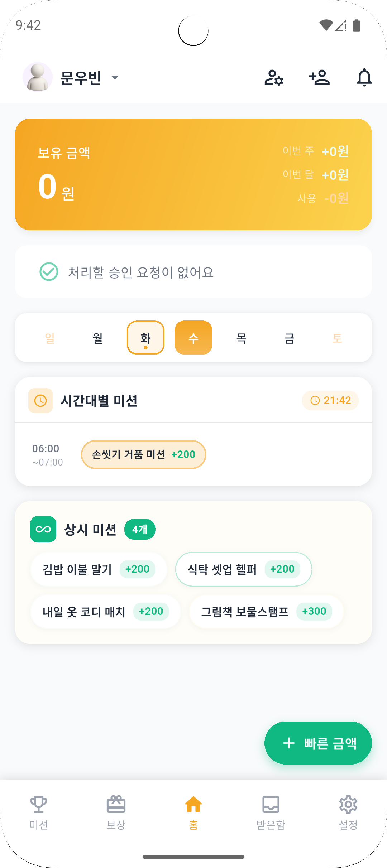387x868 pixels.
Task: Select 수 day in week selector
Action: click(193, 337)
